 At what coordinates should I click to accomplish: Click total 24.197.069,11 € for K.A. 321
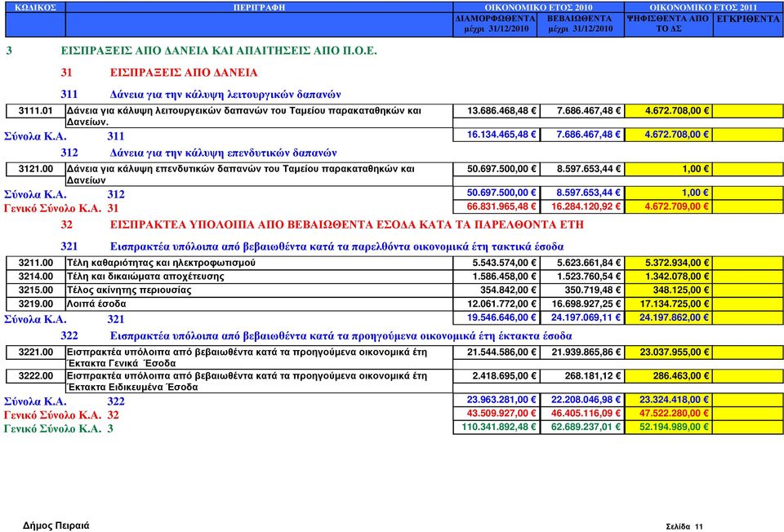pyautogui.click(x=582, y=317)
